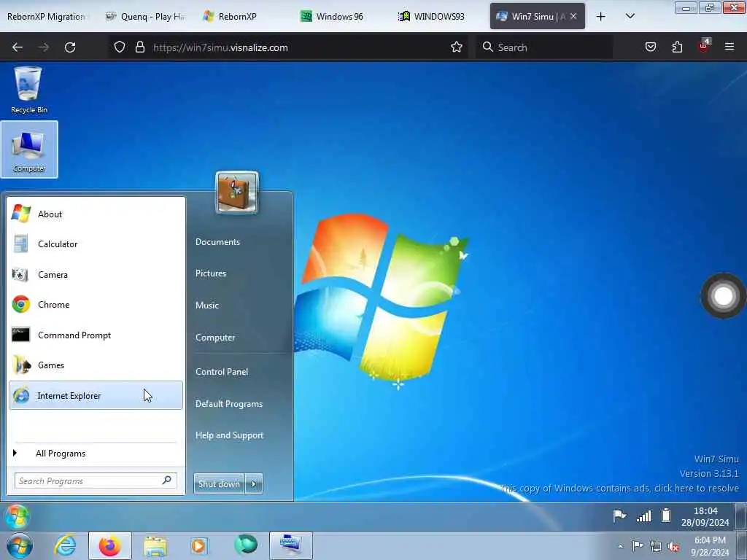The height and width of the screenshot is (560, 747).
Task: Close the Win7 Simu tab
Action: click(x=573, y=16)
